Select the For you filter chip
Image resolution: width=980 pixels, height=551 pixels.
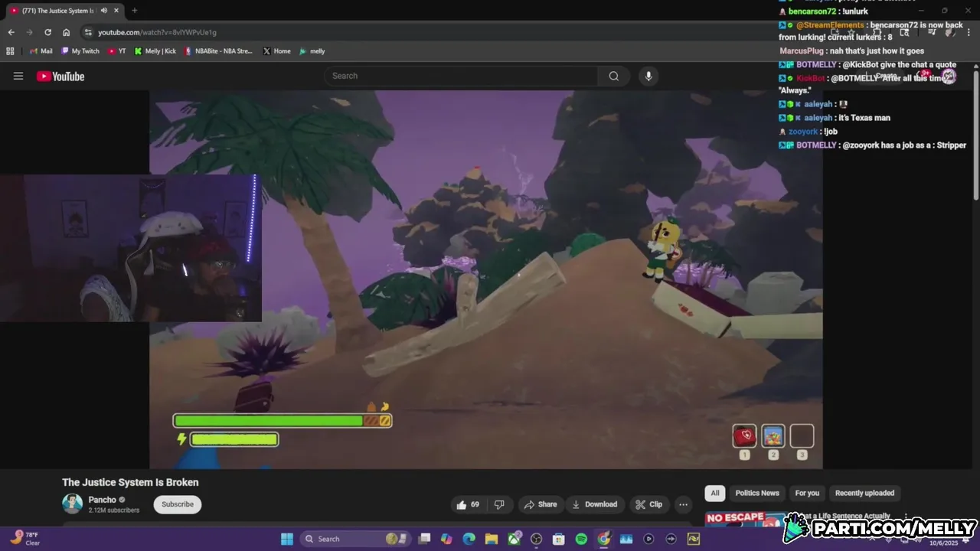coord(807,493)
